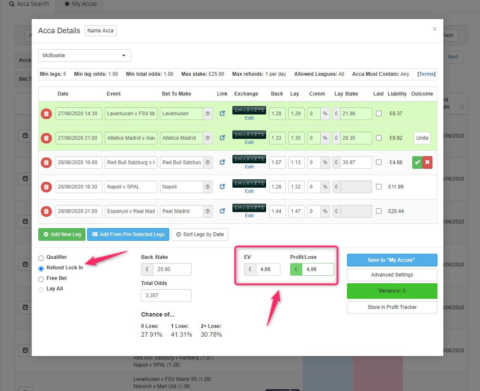Click event field Napoli v SPAL
Screen dimensions: 480x391
(x=131, y=187)
